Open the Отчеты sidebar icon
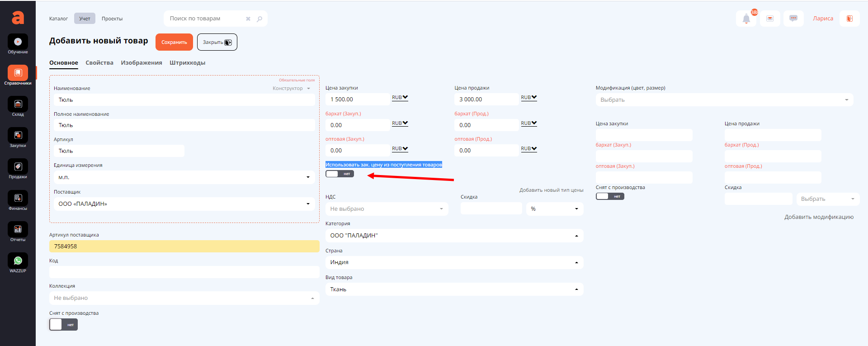868x346 pixels. tap(18, 230)
